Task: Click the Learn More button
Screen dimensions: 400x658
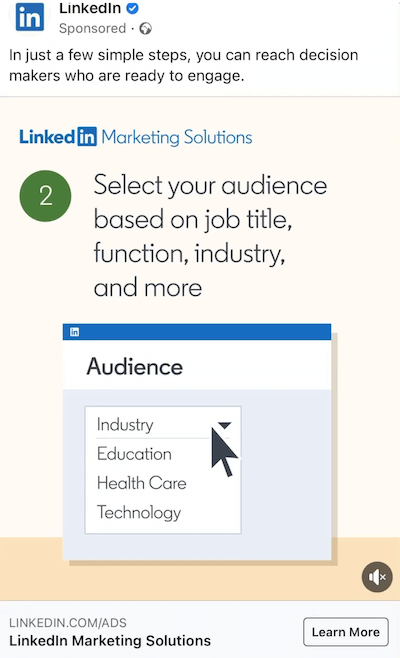Action: [346, 632]
